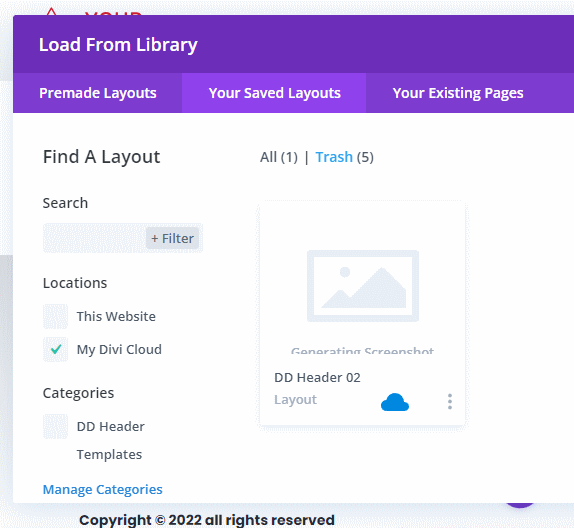View Trash layouts list
Image resolution: width=574 pixels, height=528 pixels.
pos(334,157)
